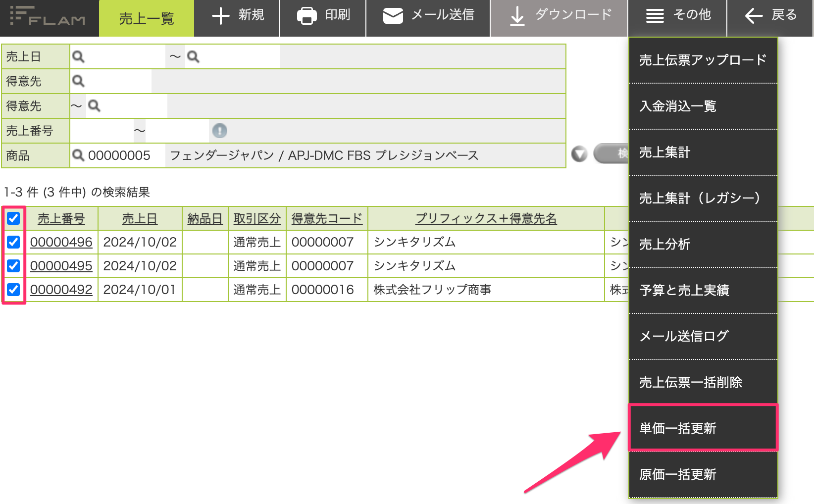Select 売上伝票一括削除 menu item
Screen dimensions: 814x504
[x=703, y=382]
